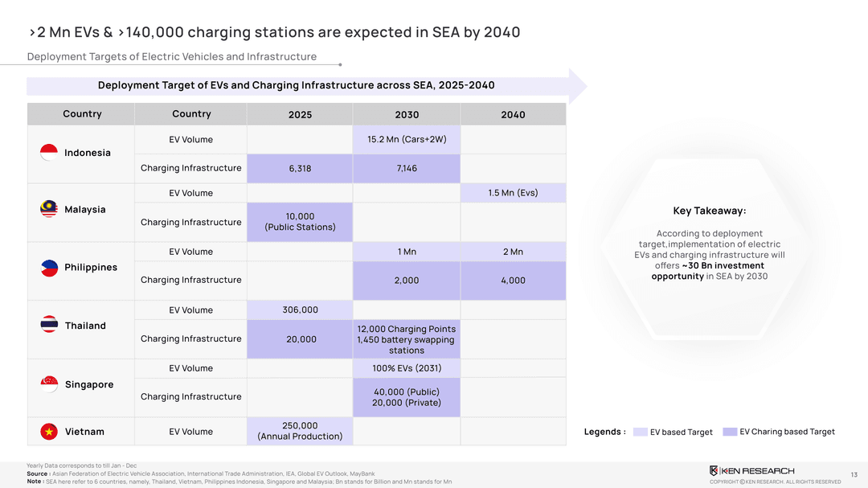
Task: Click the 250,000 (Annual Production) cell
Action: 300,431
